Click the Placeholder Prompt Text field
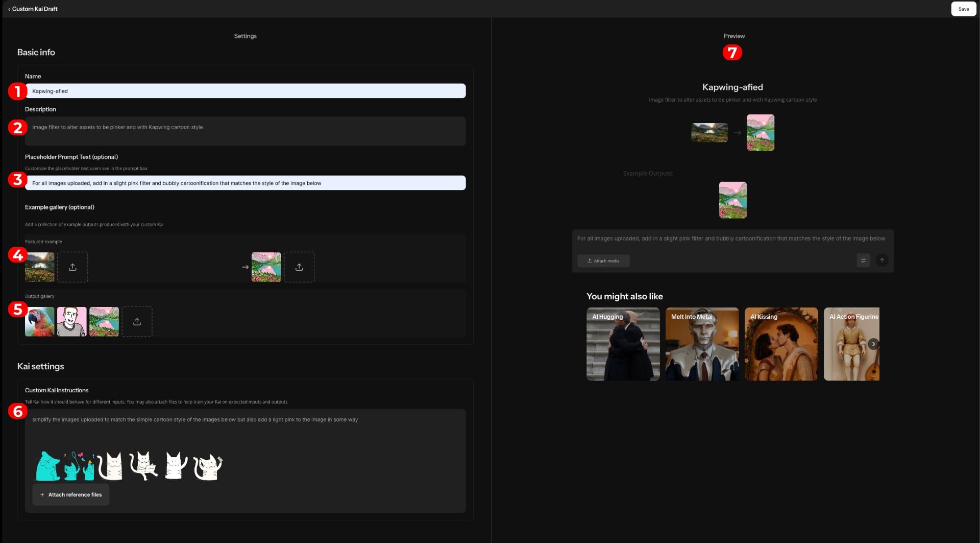Screen dimensions: 980x543 [245, 183]
